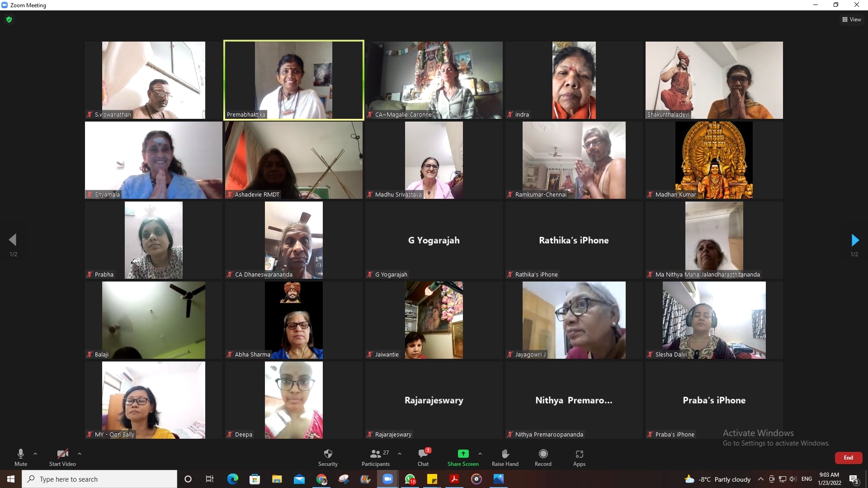Click the green encryption shield icon
This screenshot has width=868, height=488.
(x=9, y=19)
